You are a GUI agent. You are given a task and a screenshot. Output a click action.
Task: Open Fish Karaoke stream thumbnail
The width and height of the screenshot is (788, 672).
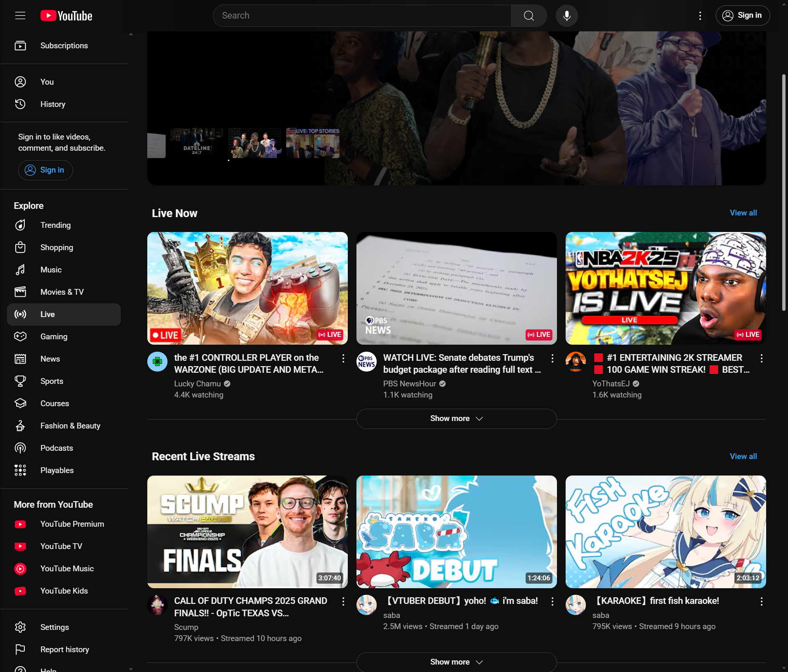(665, 532)
